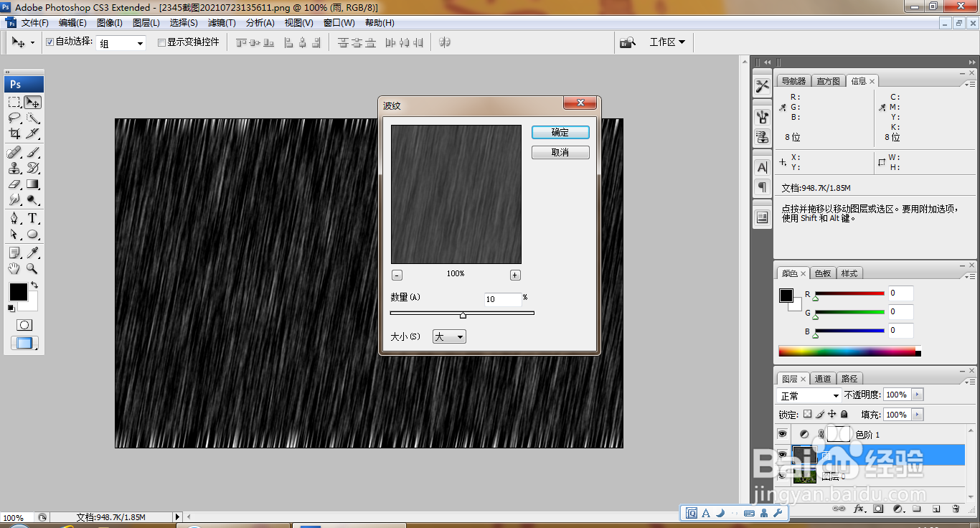Open the 滤镜(T) menu
This screenshot has height=528, width=980.
221,23
